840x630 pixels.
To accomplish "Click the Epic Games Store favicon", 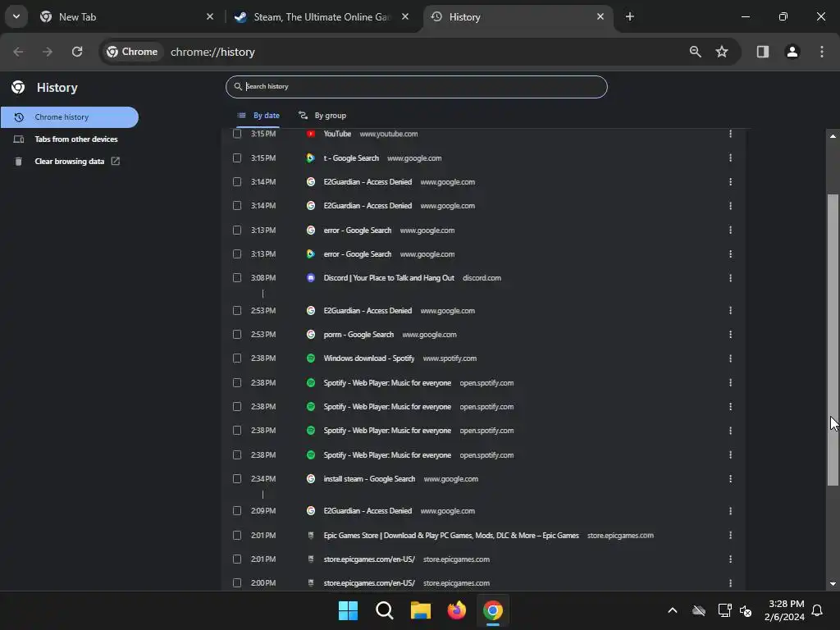I will point(311,535).
